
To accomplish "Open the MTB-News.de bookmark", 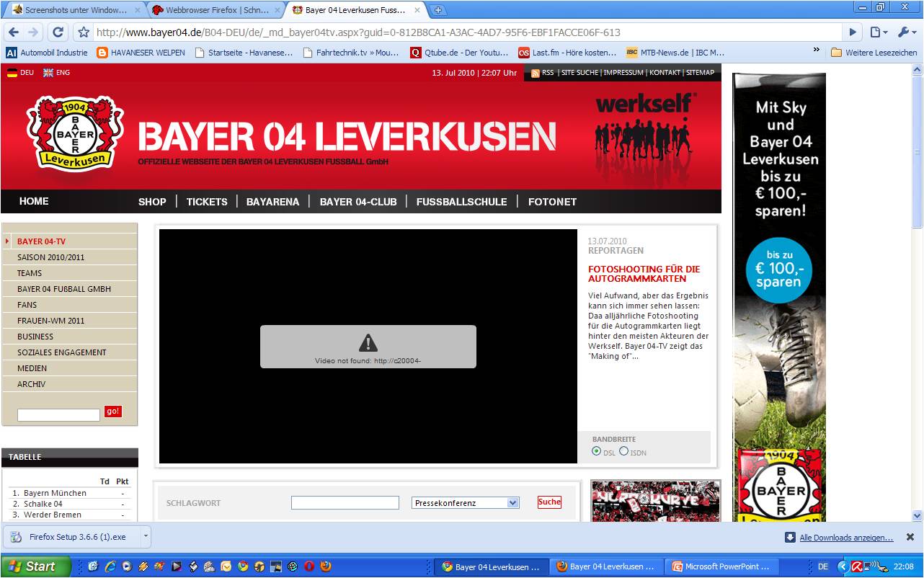I will (675, 53).
